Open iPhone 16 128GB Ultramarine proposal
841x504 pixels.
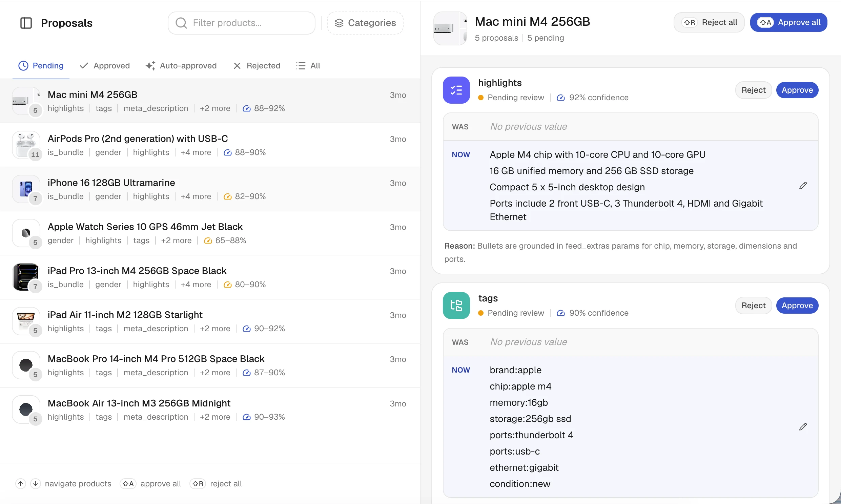(x=210, y=189)
